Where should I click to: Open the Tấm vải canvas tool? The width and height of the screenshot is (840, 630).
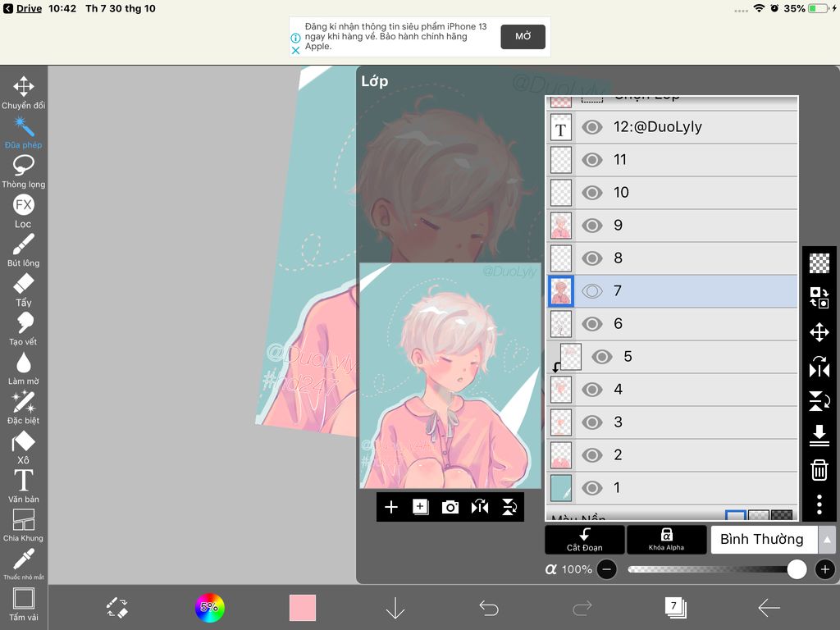(24, 604)
